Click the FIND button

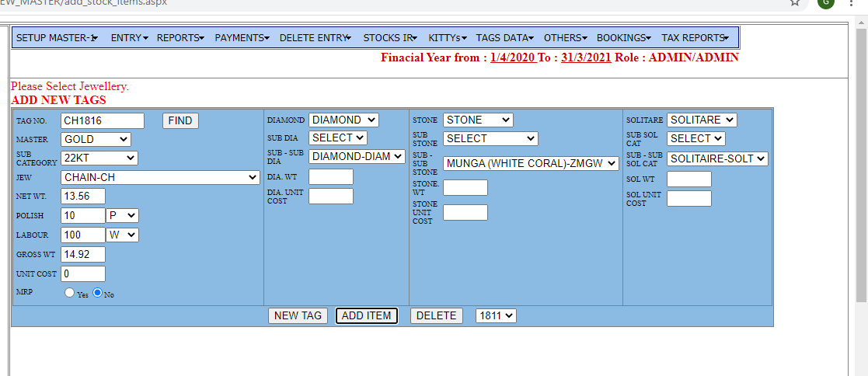180,120
